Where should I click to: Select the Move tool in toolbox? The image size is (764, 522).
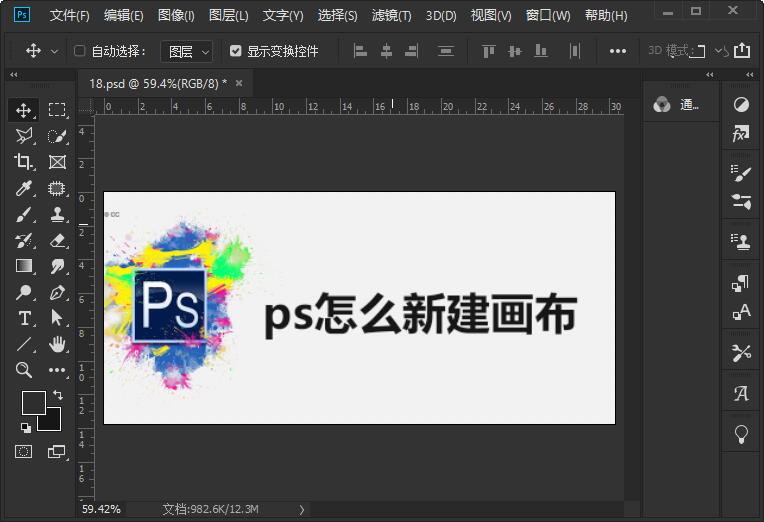pos(23,110)
